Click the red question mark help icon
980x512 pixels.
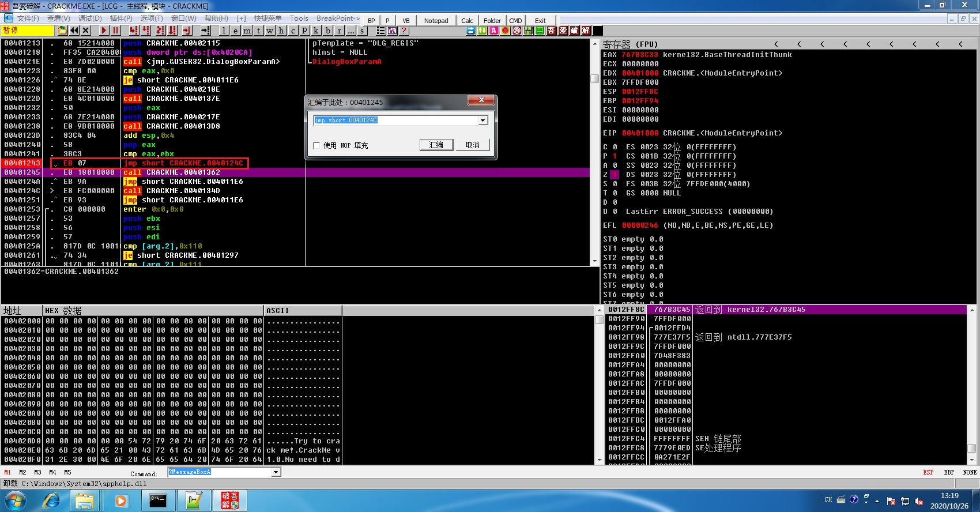404,31
